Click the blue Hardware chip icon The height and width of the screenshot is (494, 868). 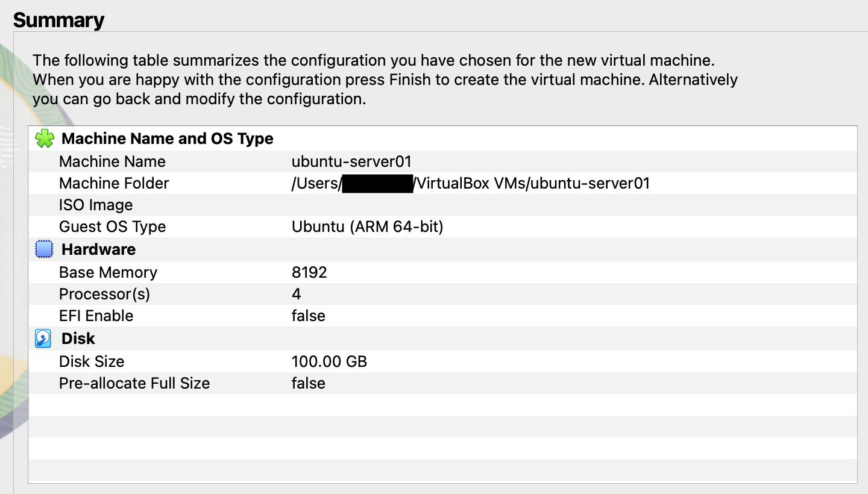[44, 249]
